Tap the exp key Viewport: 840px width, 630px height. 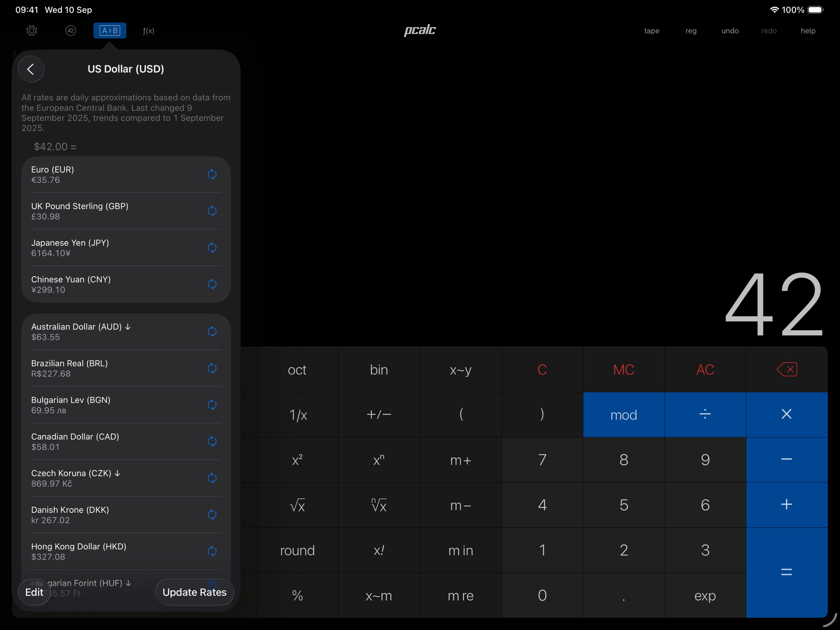pyautogui.click(x=705, y=596)
